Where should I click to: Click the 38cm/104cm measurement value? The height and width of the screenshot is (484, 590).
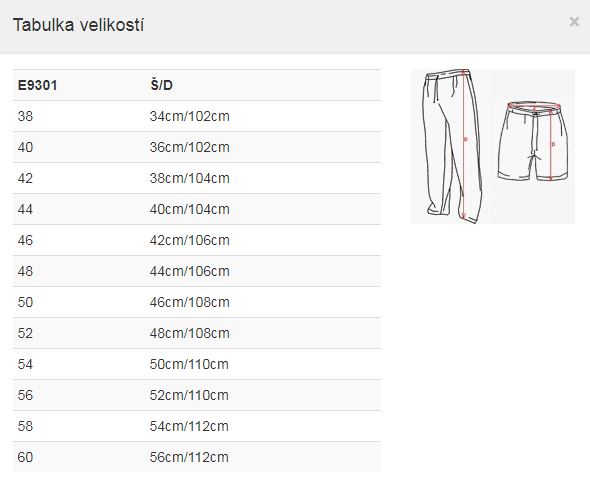(190, 178)
